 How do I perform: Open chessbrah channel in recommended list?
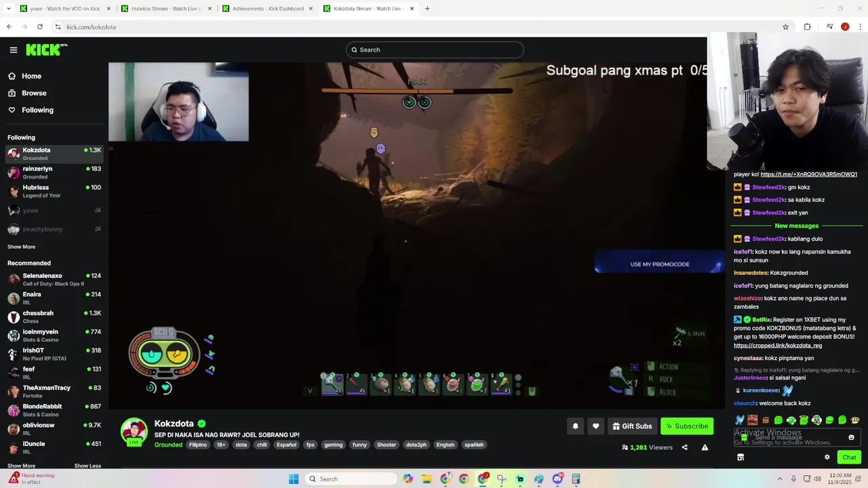pyautogui.click(x=54, y=317)
